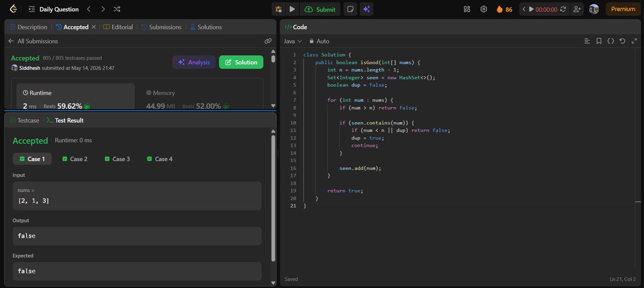The height and width of the screenshot is (288, 644).
Task: Switch to the Testcase tab
Action: click(x=25, y=121)
